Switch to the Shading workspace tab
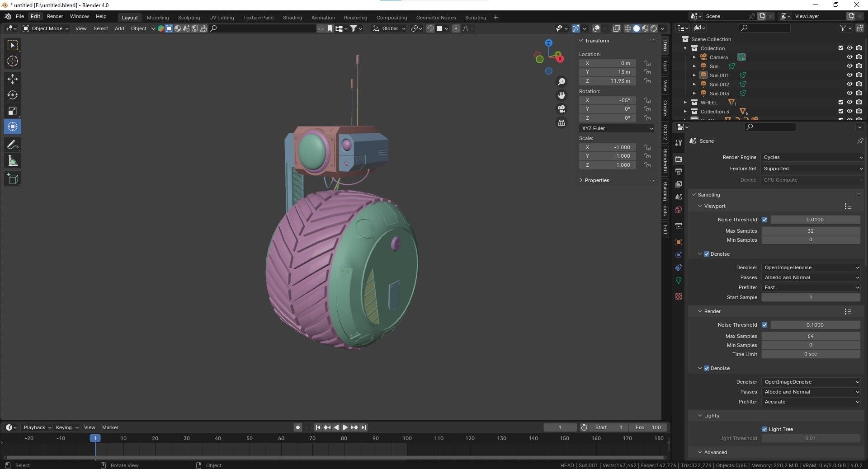 [x=292, y=18]
